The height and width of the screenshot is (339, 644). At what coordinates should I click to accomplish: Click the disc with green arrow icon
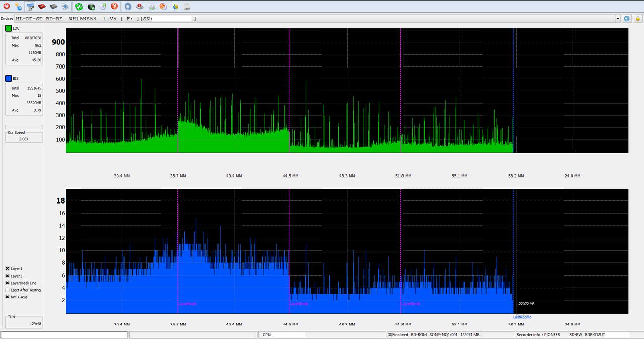click(103, 6)
